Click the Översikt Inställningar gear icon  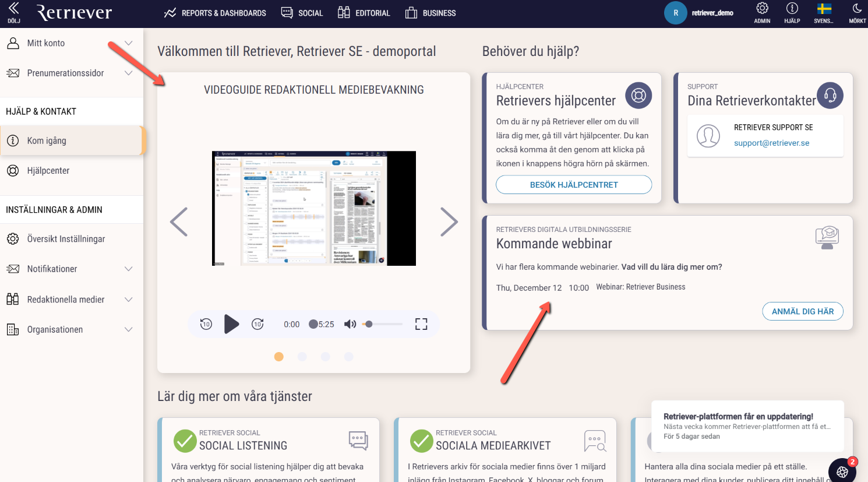[13, 239]
